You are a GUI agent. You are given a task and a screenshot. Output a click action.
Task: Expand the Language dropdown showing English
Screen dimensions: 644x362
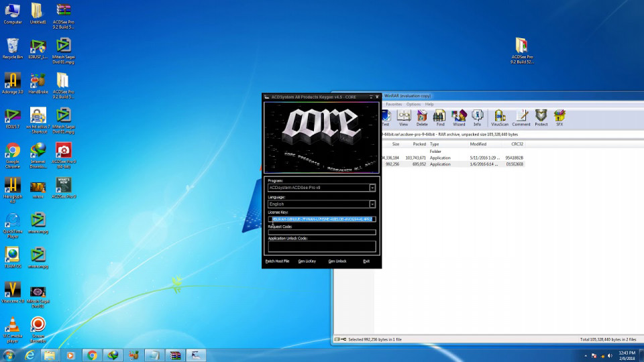coord(372,204)
